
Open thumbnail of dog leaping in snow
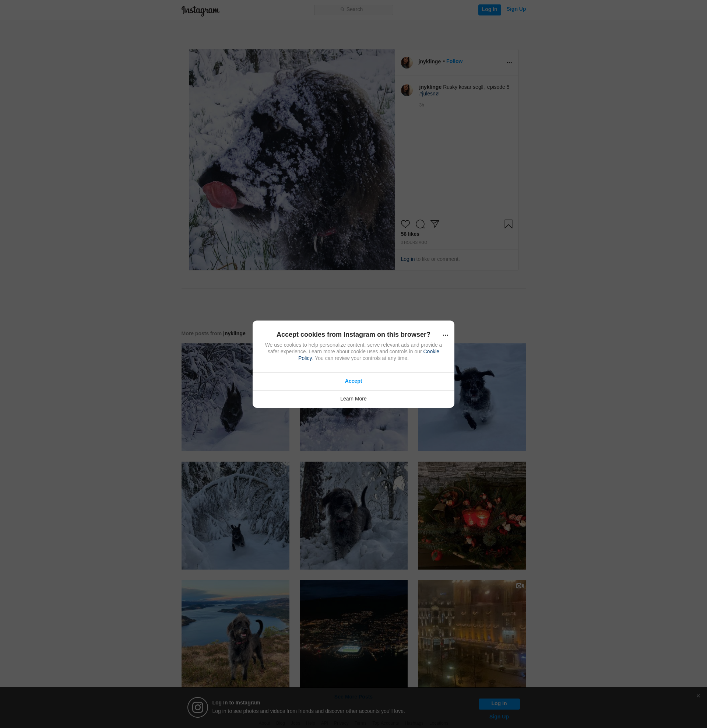pyautogui.click(x=472, y=398)
